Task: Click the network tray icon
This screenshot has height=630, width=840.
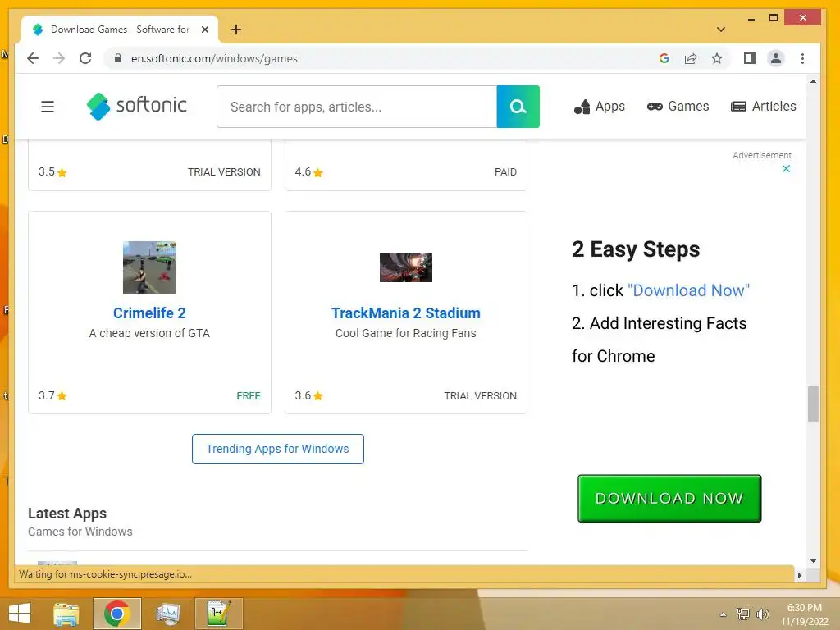Action: point(742,614)
